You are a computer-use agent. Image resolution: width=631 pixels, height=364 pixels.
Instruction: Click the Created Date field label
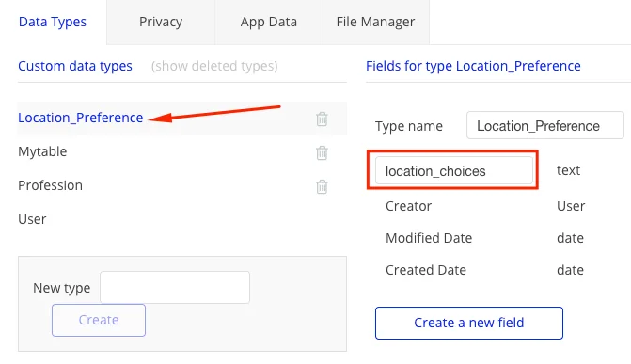pyautogui.click(x=426, y=270)
